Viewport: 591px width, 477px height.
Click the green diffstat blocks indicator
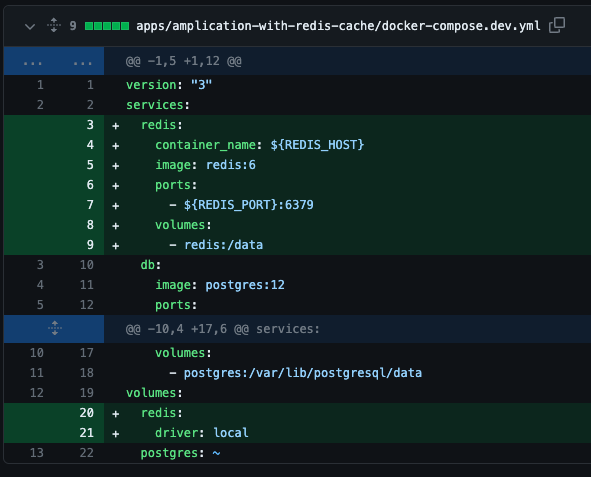click(x=107, y=26)
